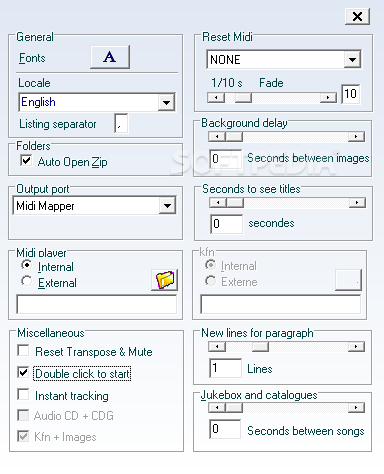The height and width of the screenshot is (474, 384).
Task: Click Background delay slider thumb
Action: (x=234, y=137)
